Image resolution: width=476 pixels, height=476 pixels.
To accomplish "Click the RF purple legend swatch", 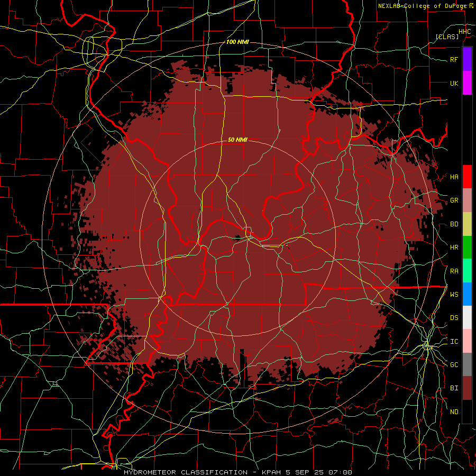I will pos(467,59).
